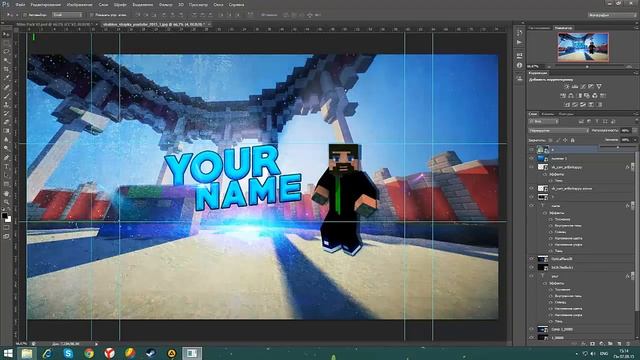This screenshot has width=640, height=360.
Task: Open the layer blend mode dropdown
Action: point(558,131)
